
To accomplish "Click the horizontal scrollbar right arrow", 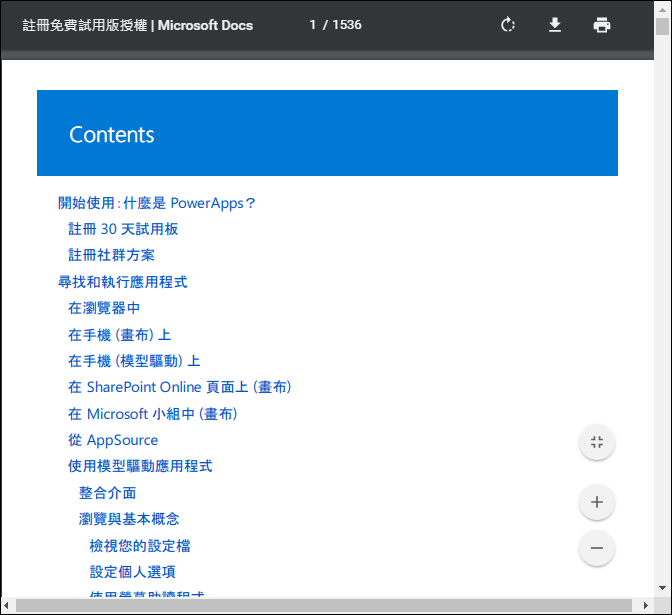I will point(646,606).
